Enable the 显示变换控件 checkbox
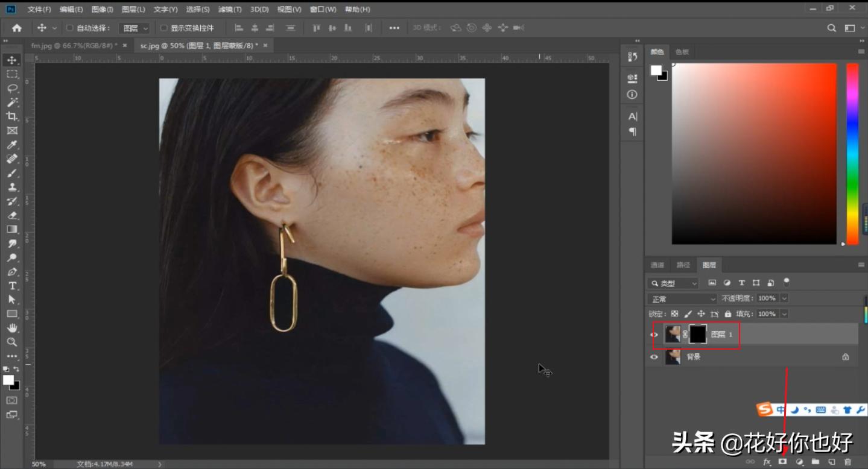The height and width of the screenshot is (469, 868). coord(163,28)
